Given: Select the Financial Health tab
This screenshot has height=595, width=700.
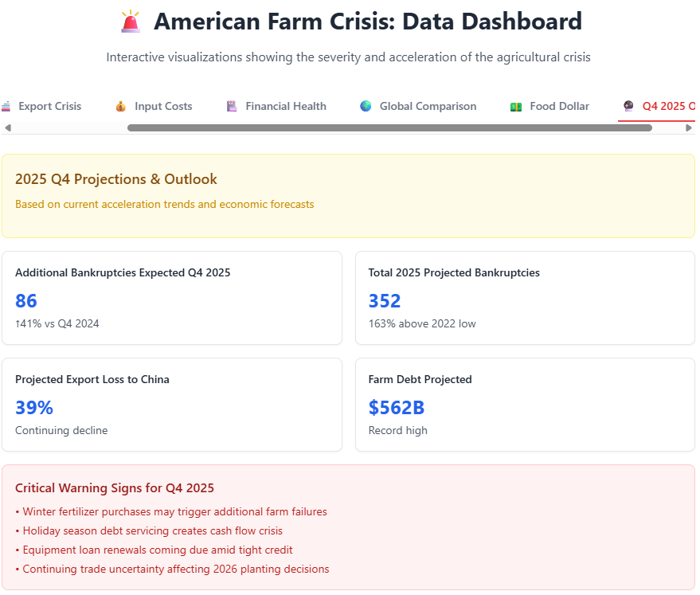Looking at the screenshot, I should pyautogui.click(x=286, y=106).
